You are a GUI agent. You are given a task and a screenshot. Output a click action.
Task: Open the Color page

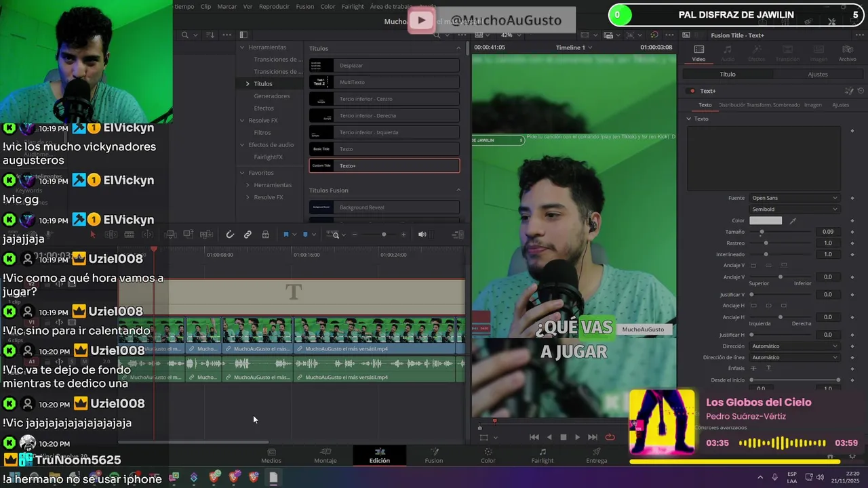click(x=488, y=456)
